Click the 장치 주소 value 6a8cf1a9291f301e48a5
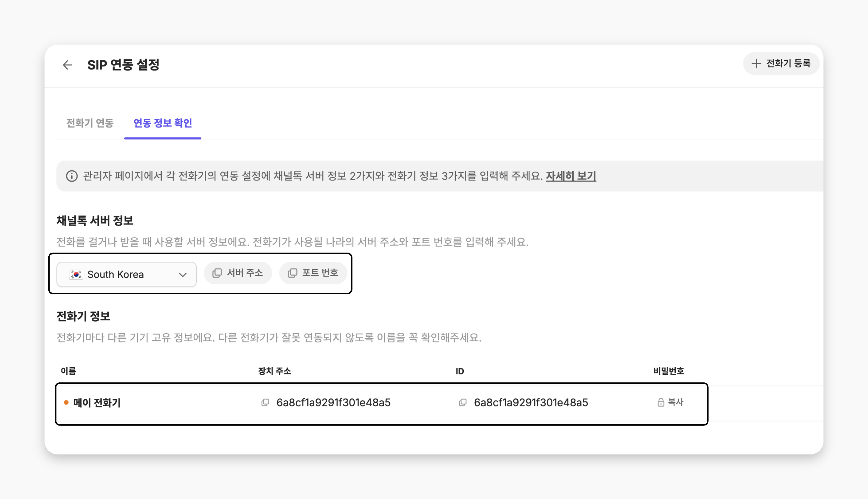This screenshot has height=499, width=868. (x=334, y=402)
